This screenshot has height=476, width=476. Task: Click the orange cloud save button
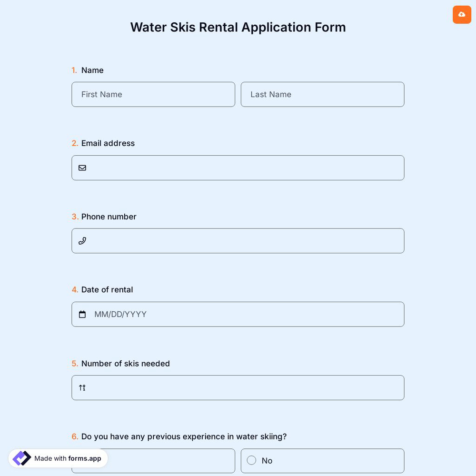462,15
